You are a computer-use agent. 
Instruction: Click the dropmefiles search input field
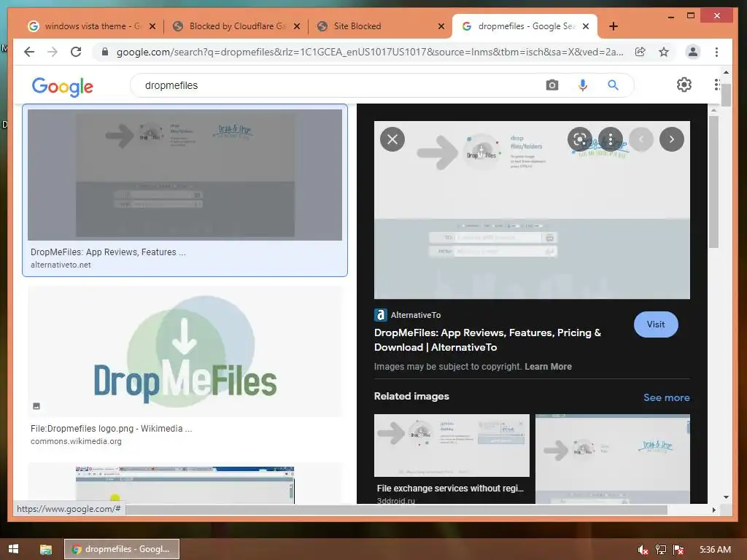point(343,85)
